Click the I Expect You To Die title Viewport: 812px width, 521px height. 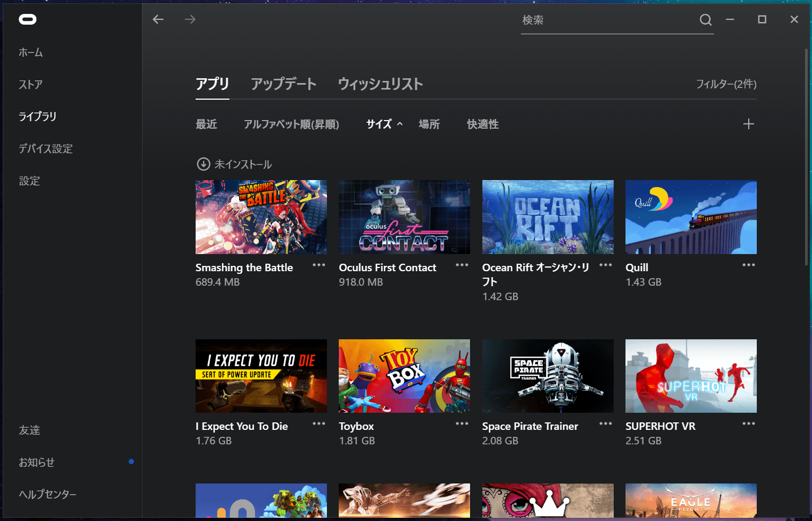(242, 426)
